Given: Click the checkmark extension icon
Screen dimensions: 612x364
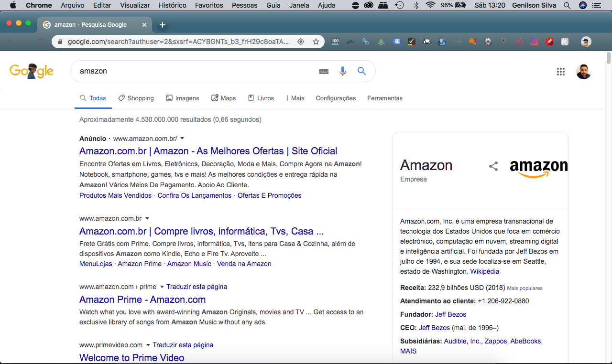Looking at the screenshot, I should (411, 42).
